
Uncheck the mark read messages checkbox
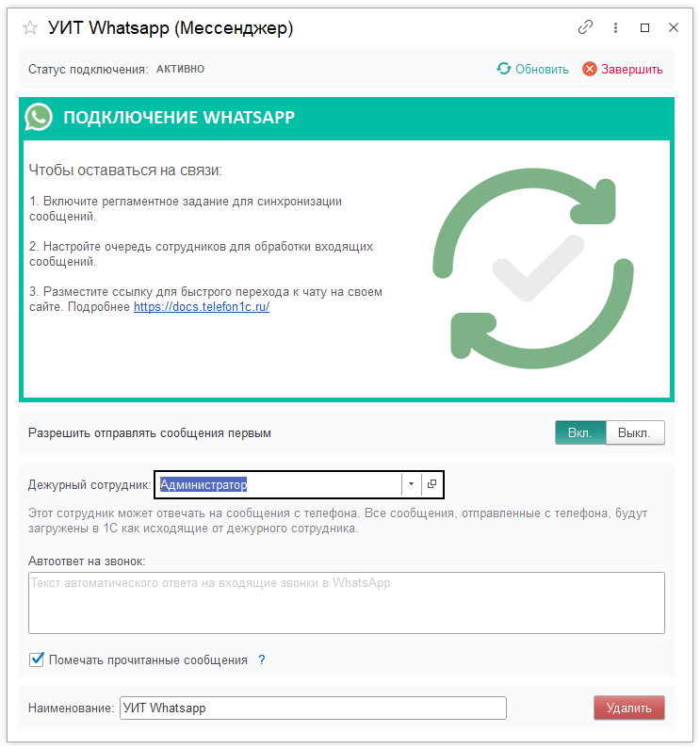(38, 660)
